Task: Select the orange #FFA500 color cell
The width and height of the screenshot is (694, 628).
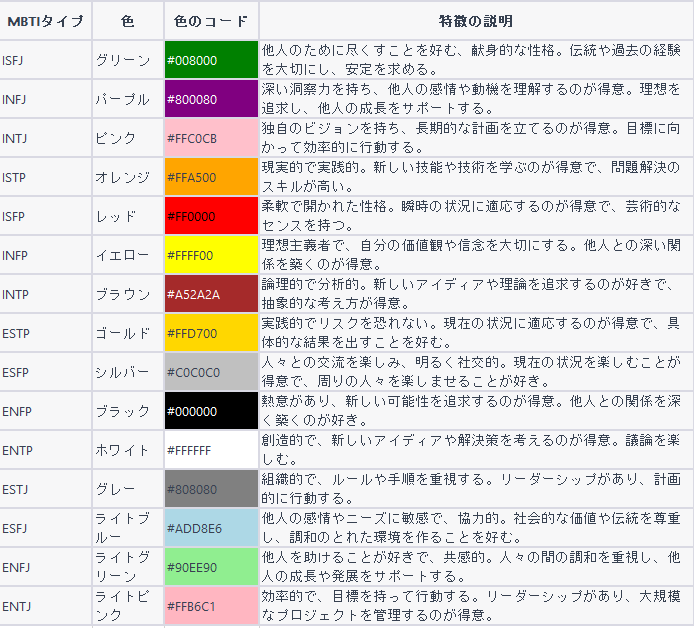Action: coord(211,177)
